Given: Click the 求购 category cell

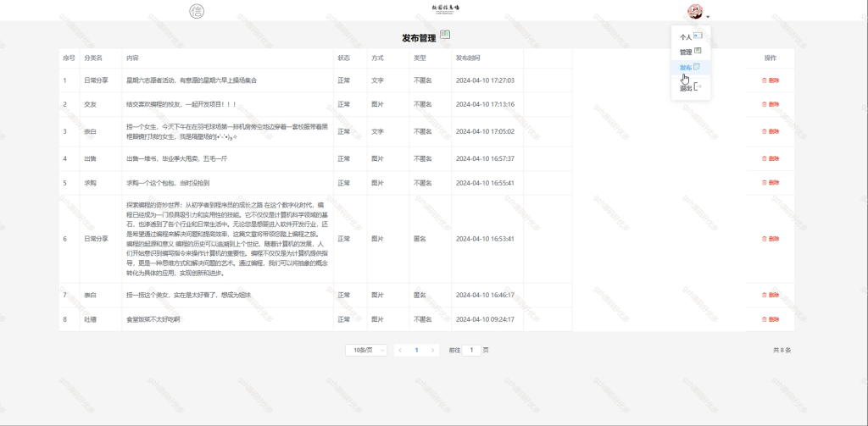Looking at the screenshot, I should (90, 183).
